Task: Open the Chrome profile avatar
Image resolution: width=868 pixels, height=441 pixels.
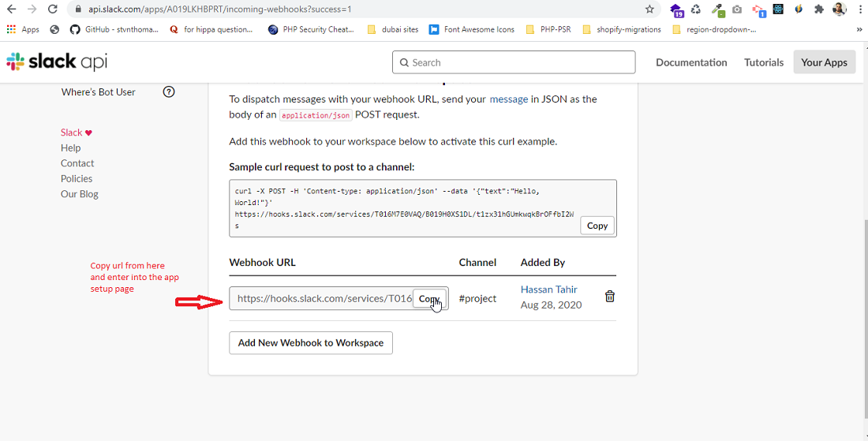Action: click(840, 9)
